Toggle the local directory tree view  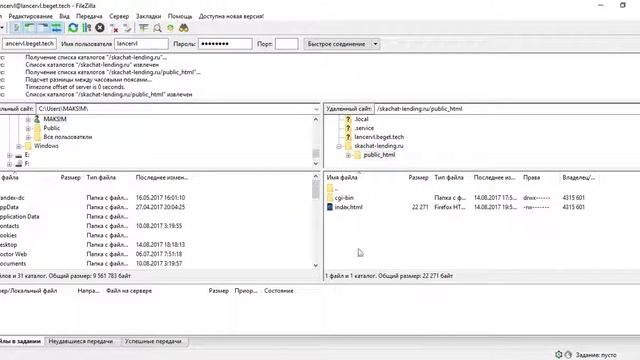click(x=29, y=28)
